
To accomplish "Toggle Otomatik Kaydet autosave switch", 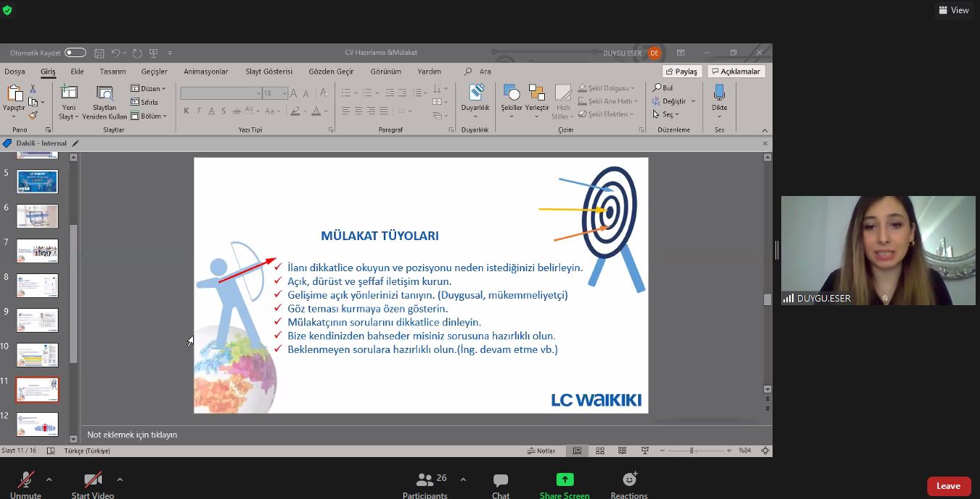I will coord(75,53).
